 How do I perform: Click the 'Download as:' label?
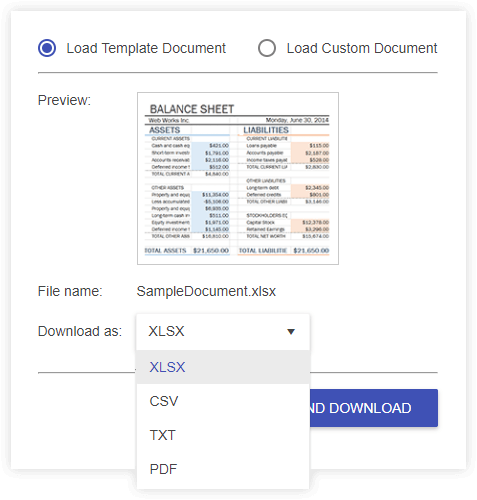80,331
